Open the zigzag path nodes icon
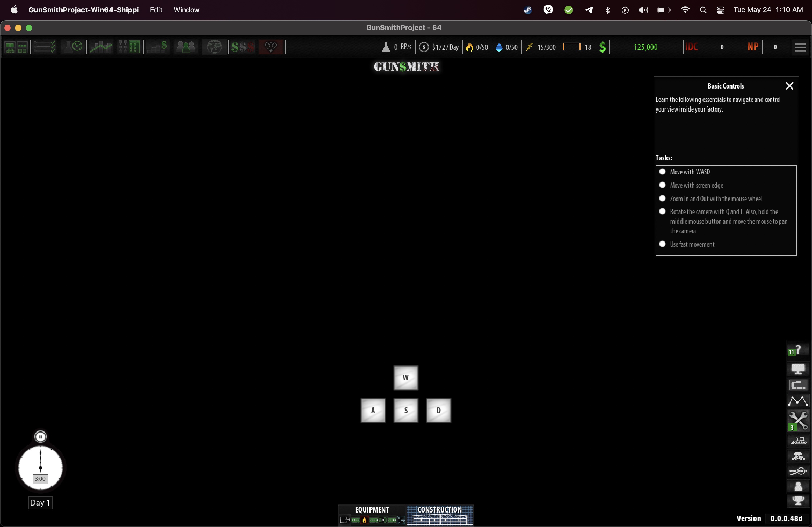 click(798, 401)
